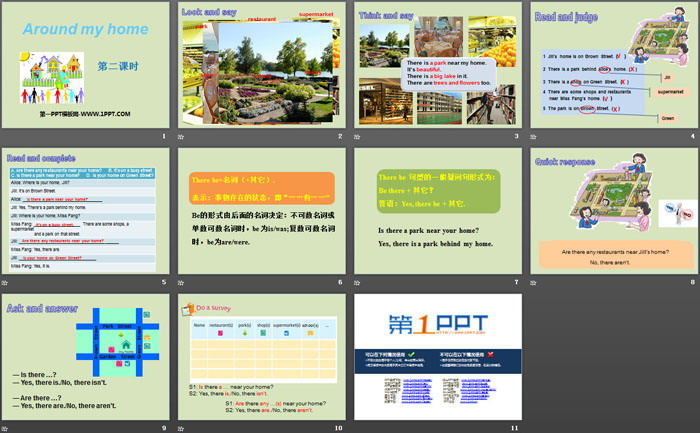700x433 pixels.
Task: Click the animation star icon under slide 2
Action: coord(181,137)
